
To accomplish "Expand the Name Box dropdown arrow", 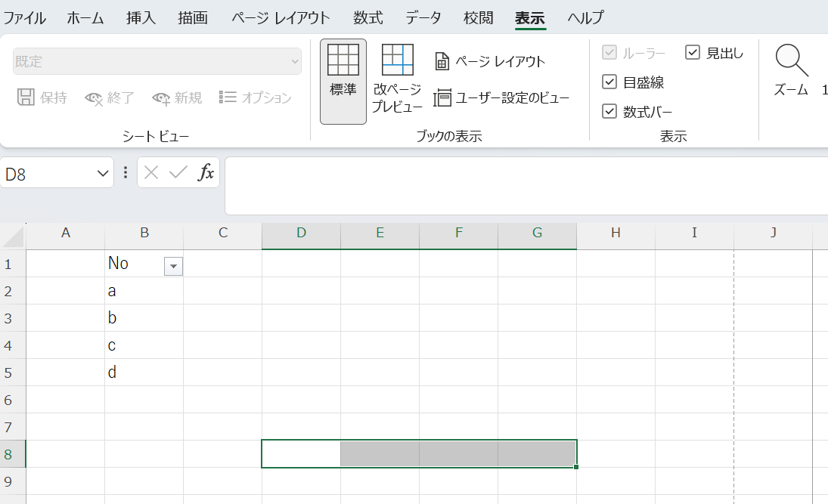I will point(104,174).
